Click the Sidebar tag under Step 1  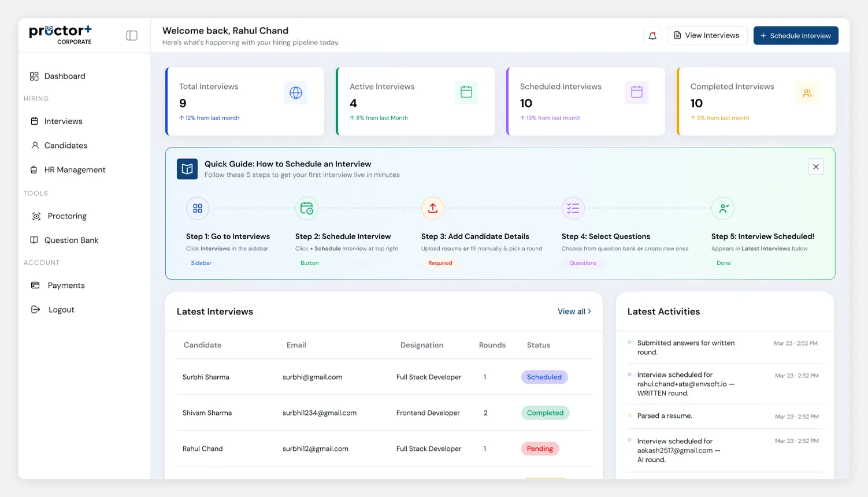coord(201,263)
